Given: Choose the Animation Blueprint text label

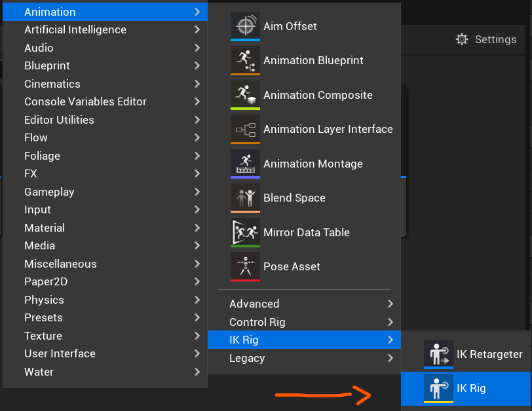Looking at the screenshot, I should tap(313, 61).
